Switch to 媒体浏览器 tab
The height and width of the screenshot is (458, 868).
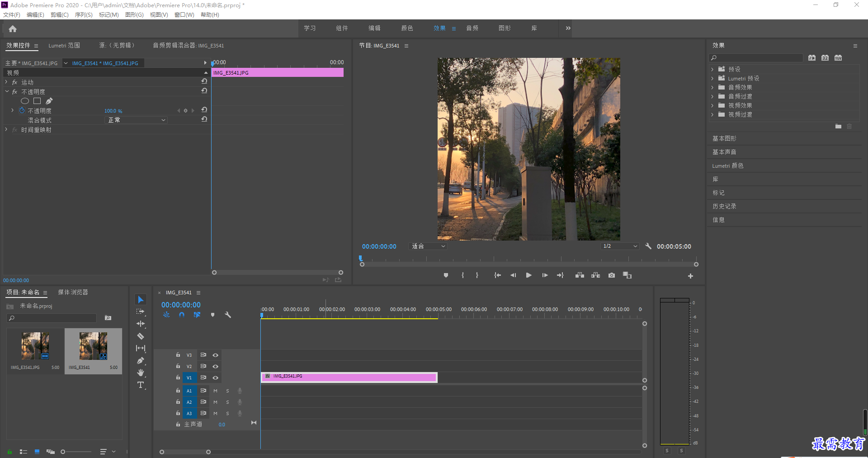point(73,292)
